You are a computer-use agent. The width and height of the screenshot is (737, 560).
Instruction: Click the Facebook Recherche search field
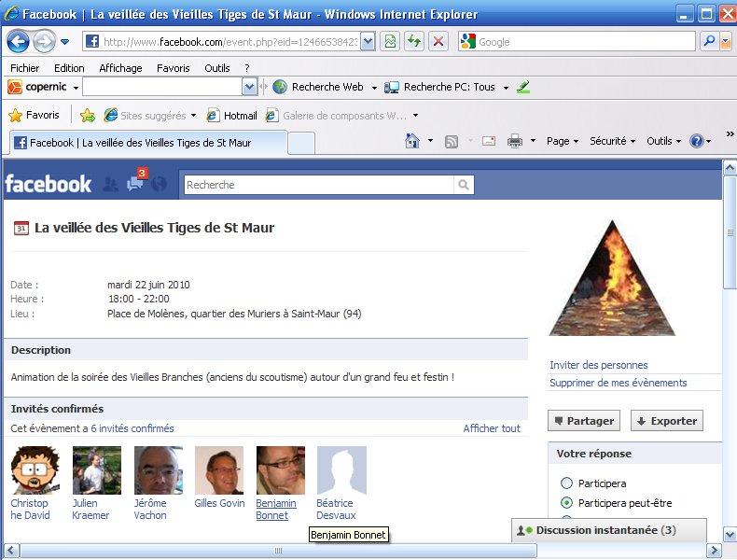[319, 185]
